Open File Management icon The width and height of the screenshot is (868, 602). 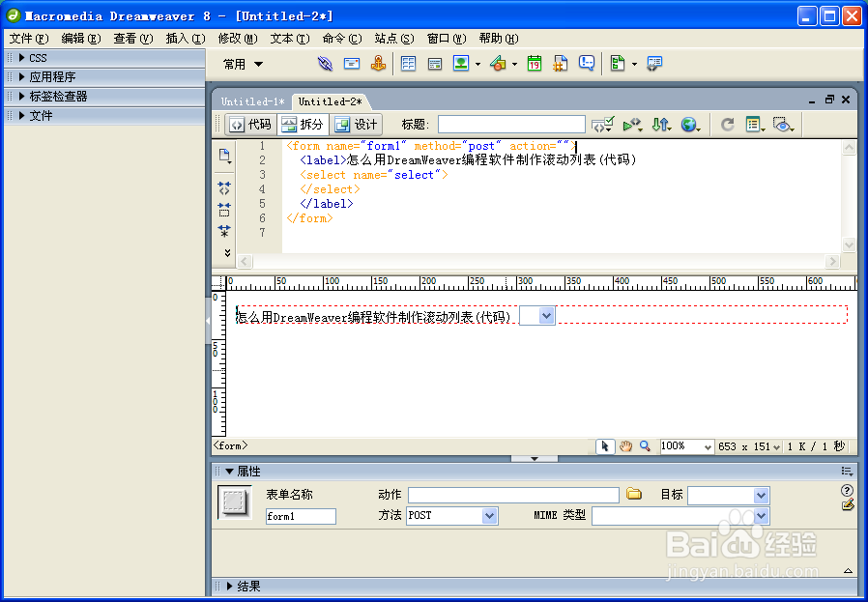(x=661, y=125)
